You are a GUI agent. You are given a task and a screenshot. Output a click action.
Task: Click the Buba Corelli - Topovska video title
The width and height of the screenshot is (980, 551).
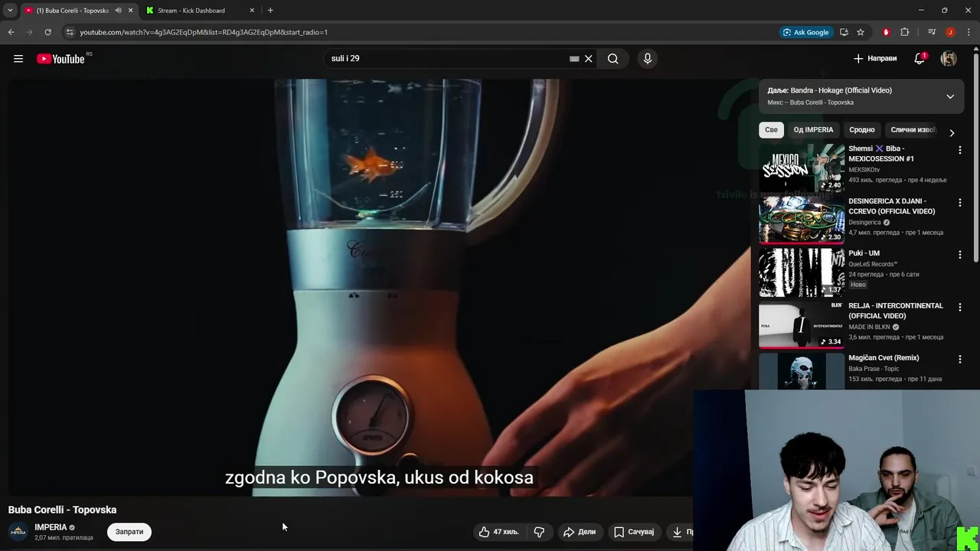click(62, 510)
